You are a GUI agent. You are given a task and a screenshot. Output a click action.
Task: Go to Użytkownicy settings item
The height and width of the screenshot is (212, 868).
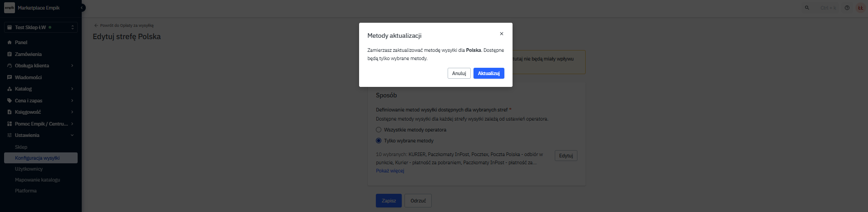[x=29, y=169]
